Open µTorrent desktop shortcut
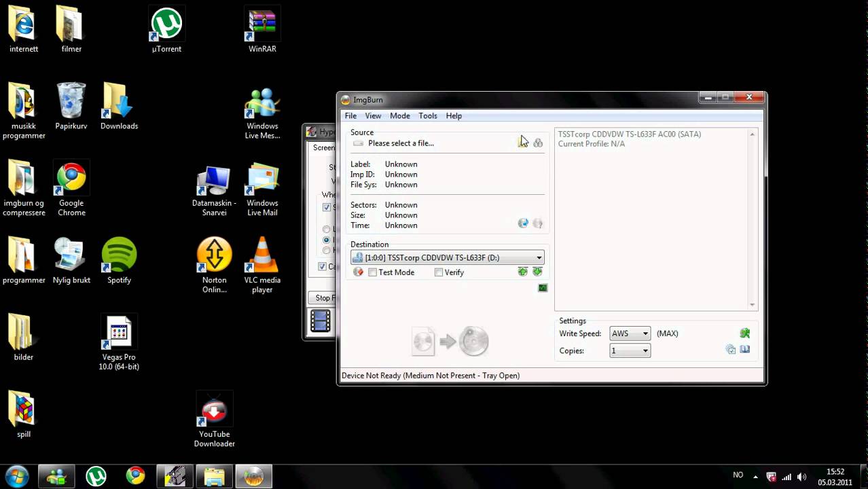Screen dimensions: 868x489 coord(166,31)
